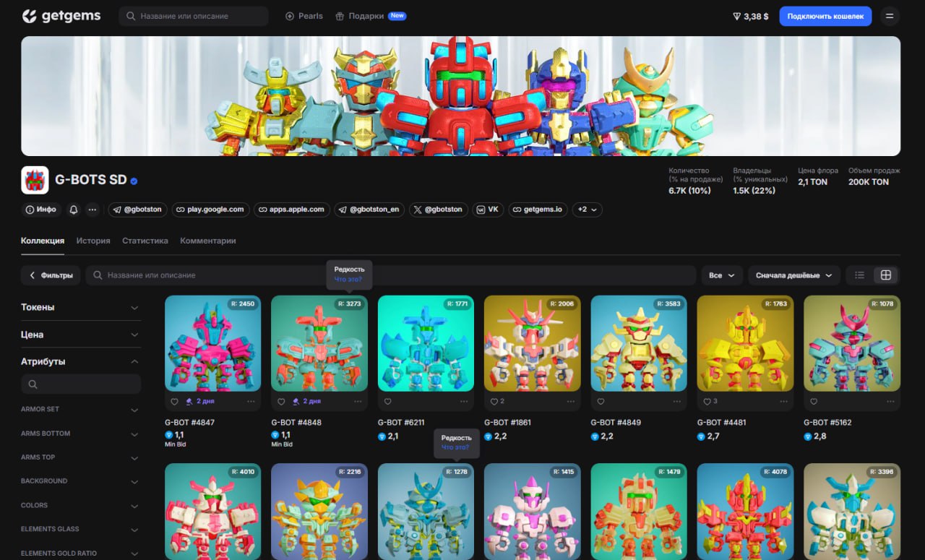Expand the COLORS attribute

pyautogui.click(x=80, y=505)
